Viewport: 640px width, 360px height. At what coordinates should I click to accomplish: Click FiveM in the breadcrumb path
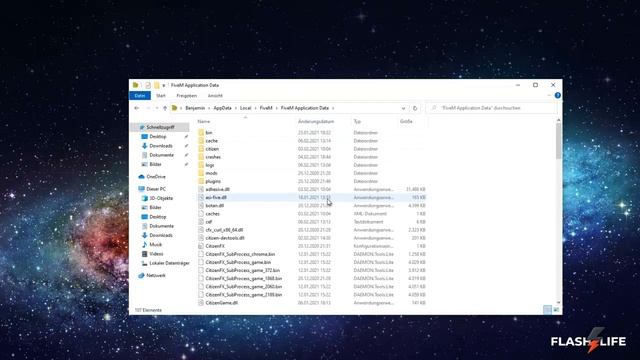[x=266, y=108]
